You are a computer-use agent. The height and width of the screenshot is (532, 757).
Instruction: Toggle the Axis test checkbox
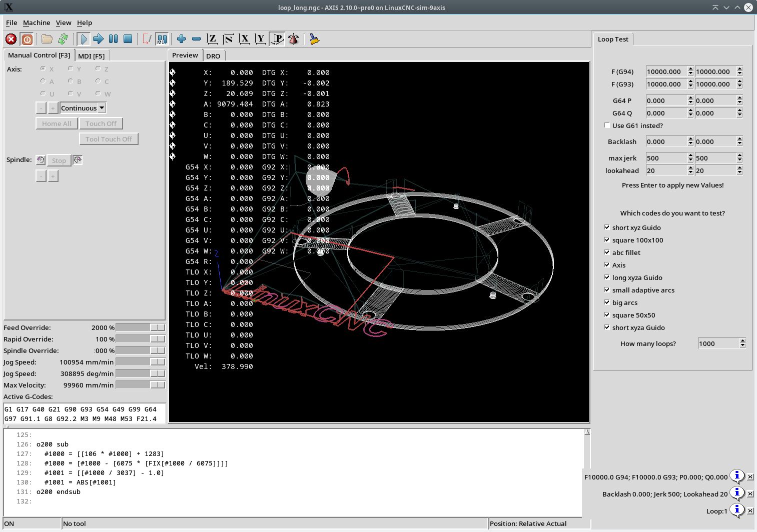[607, 265]
